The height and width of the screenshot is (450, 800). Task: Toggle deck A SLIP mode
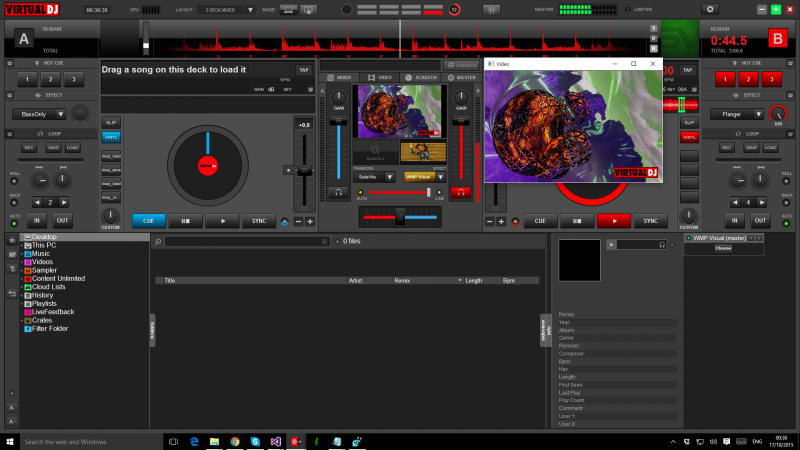(x=111, y=122)
